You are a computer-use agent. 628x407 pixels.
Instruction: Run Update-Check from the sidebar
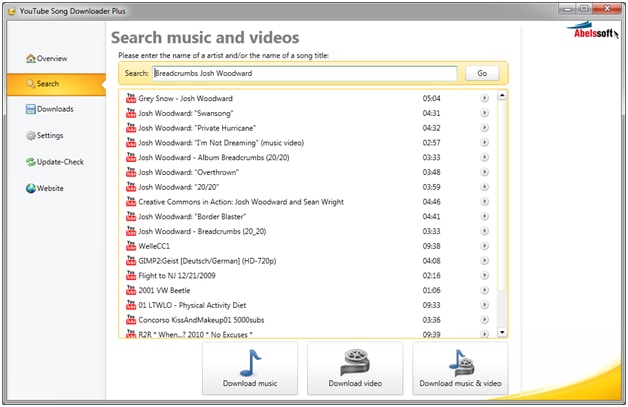click(55, 162)
